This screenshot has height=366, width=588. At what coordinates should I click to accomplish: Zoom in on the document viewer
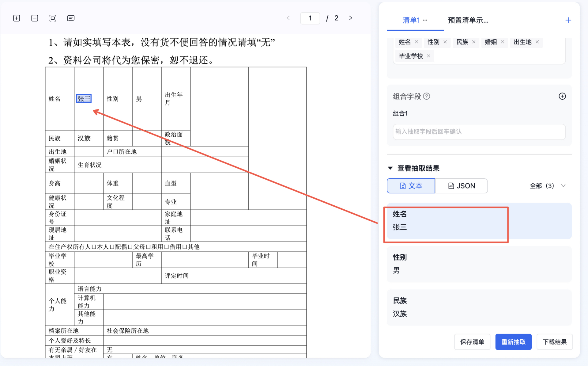pos(17,18)
